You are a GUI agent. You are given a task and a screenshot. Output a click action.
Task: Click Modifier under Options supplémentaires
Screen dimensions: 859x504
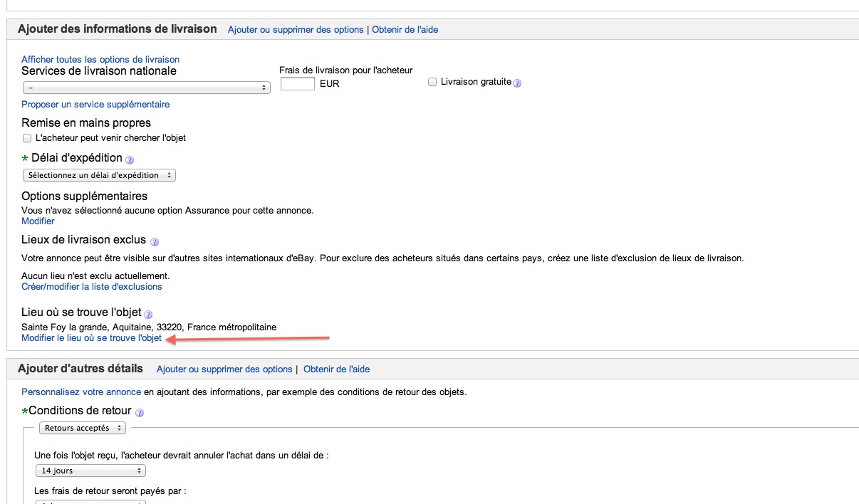pos(38,221)
